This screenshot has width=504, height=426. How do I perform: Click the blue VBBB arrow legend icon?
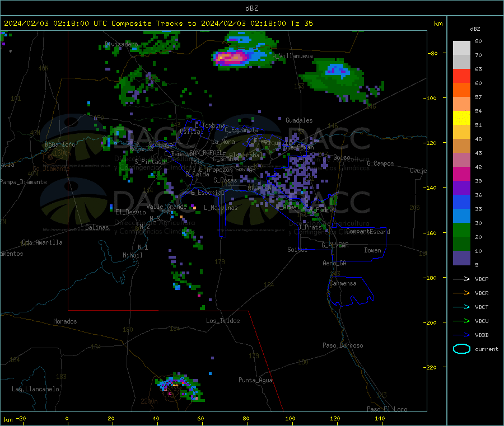tap(461, 335)
